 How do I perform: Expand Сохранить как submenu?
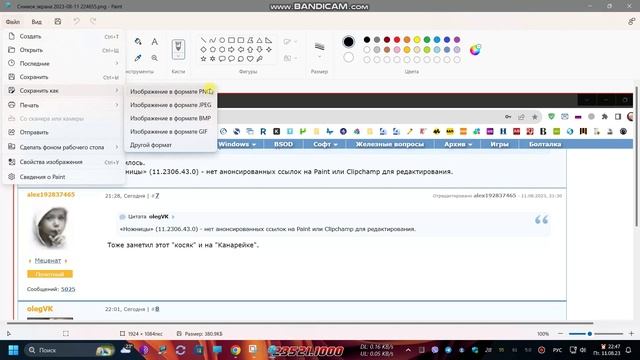[x=64, y=90]
